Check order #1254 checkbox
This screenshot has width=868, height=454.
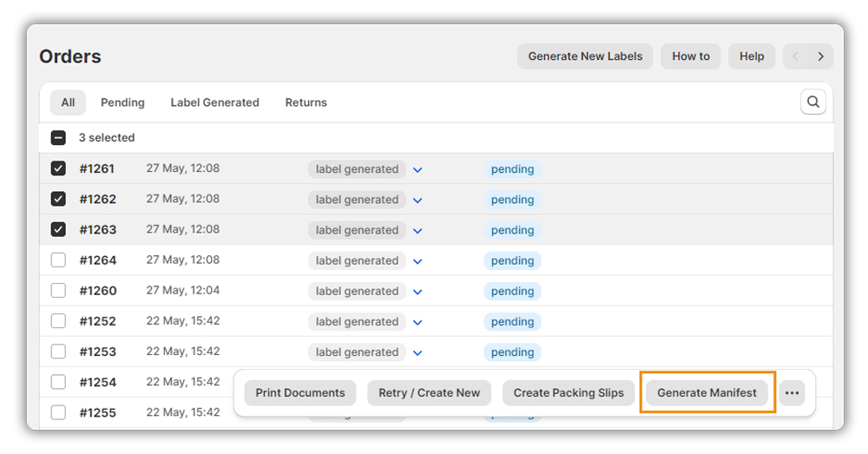click(x=58, y=381)
